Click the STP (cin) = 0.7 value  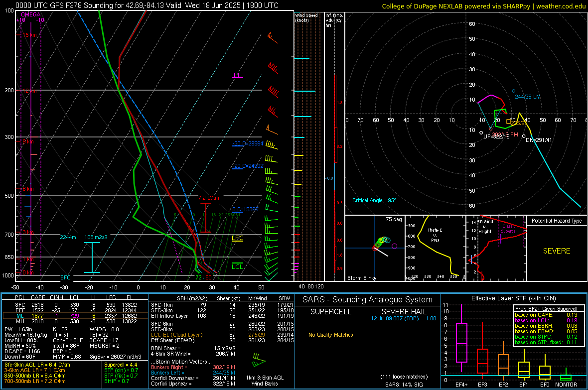121,370
